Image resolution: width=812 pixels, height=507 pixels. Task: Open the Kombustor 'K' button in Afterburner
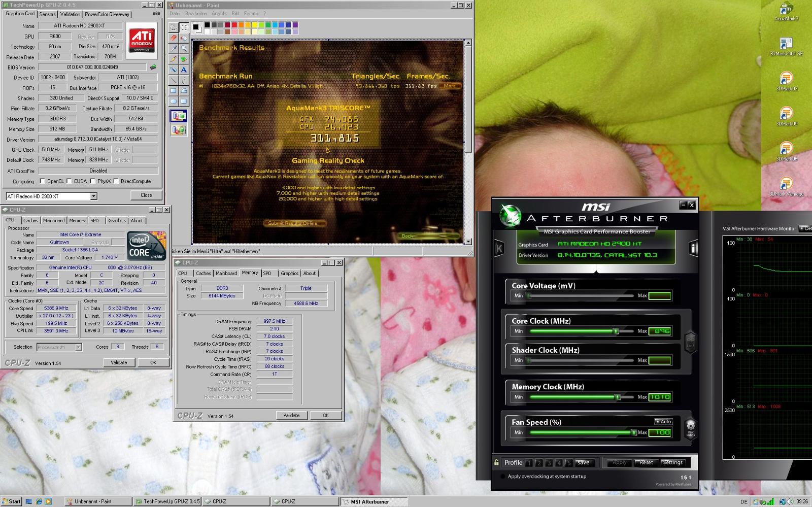[x=499, y=248]
